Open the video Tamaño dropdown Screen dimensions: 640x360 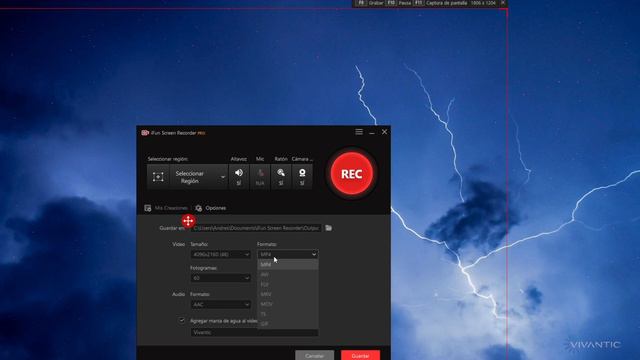[220, 254]
